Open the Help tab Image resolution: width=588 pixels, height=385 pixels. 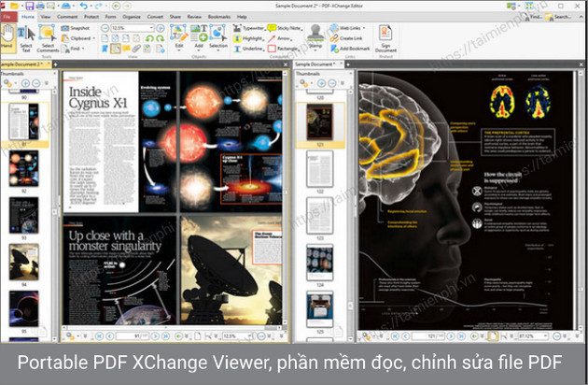coord(242,17)
